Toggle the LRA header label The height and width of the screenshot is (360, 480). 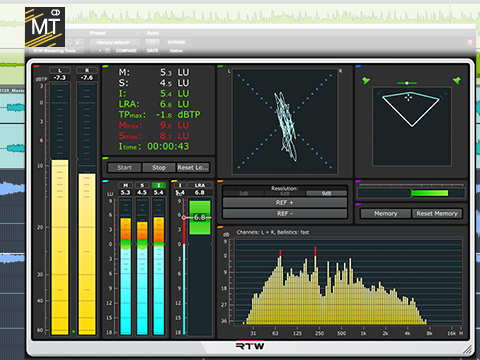tap(200, 185)
